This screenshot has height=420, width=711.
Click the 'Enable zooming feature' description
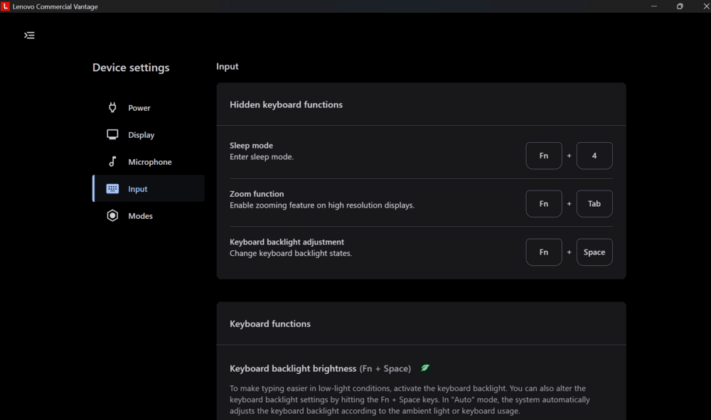[322, 205]
